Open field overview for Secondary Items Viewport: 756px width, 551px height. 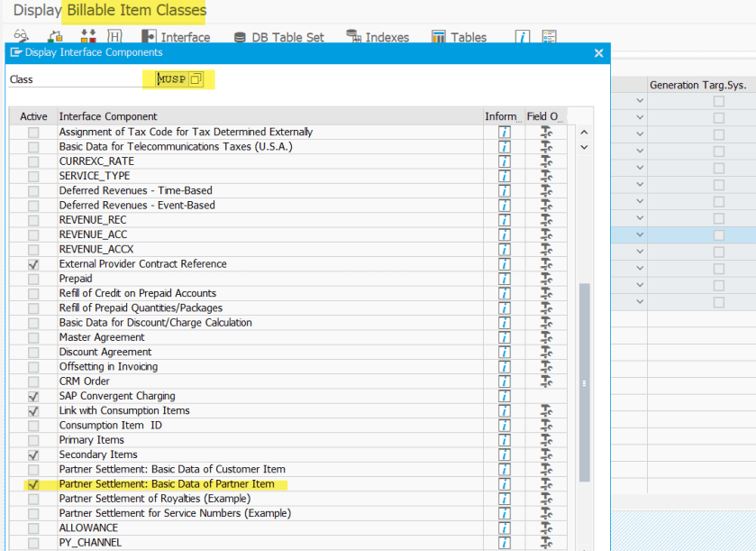click(x=546, y=455)
